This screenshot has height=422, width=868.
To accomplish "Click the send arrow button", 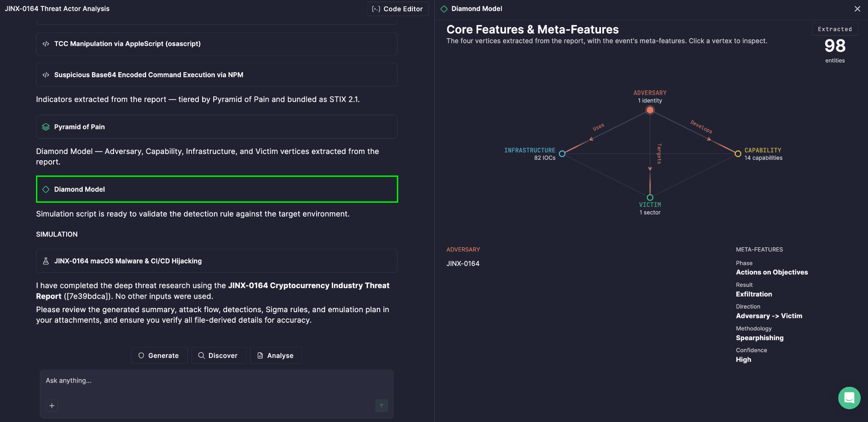I will point(381,406).
